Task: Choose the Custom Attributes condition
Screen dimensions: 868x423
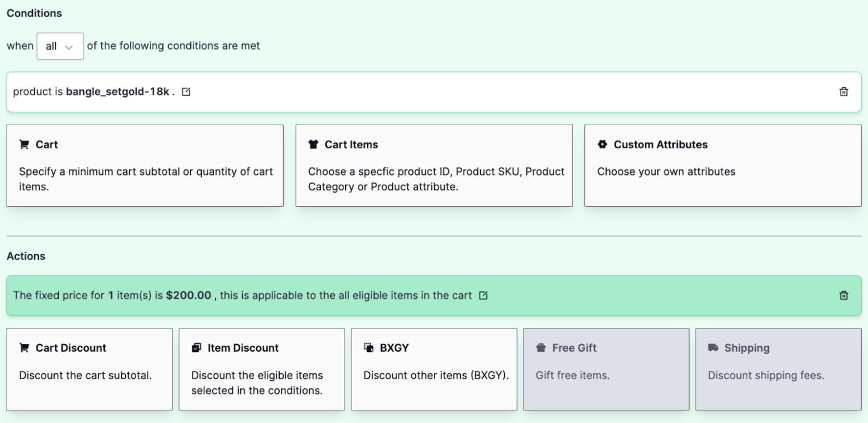Action: (x=723, y=165)
